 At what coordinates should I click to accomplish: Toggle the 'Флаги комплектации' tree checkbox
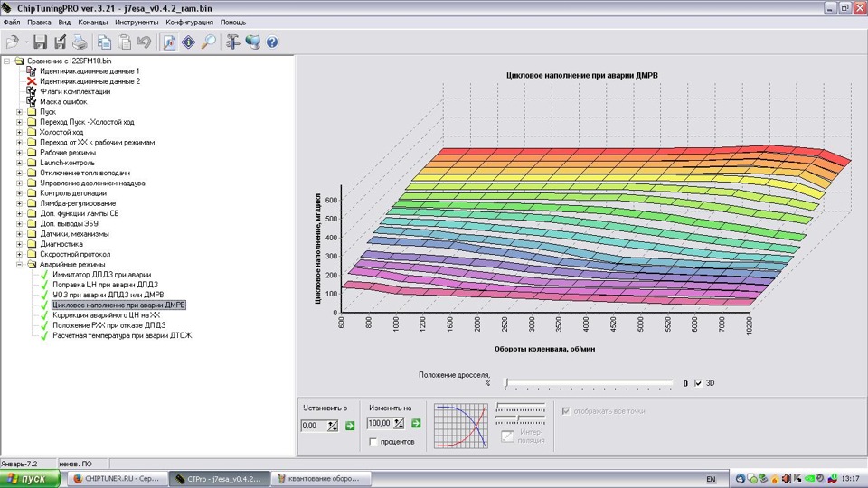(x=33, y=91)
